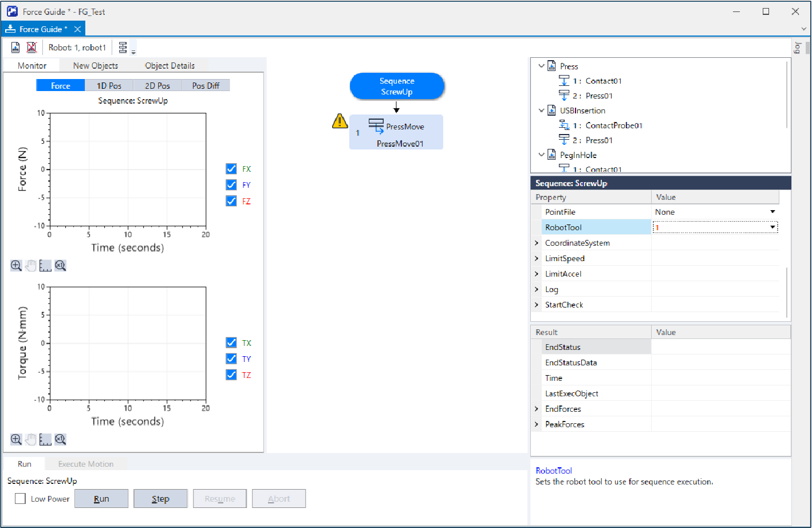Select the PressMove01 object block in the flowchart
This screenshot has height=528, width=812.
pyautogui.click(x=396, y=132)
